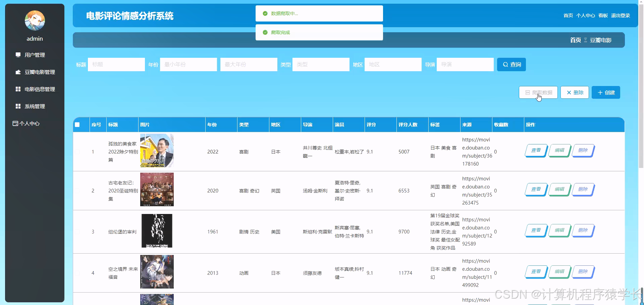Focus the 类型 input field

[x=321, y=64]
